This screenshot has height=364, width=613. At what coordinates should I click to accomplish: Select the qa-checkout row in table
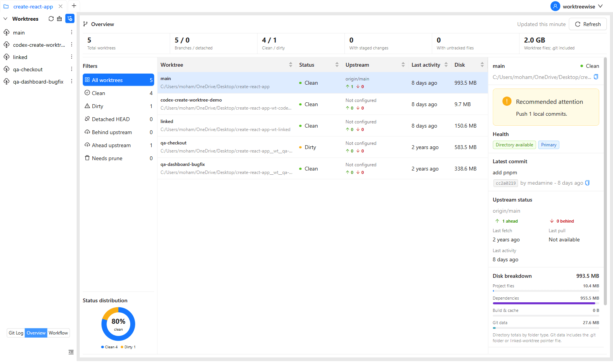click(323, 147)
